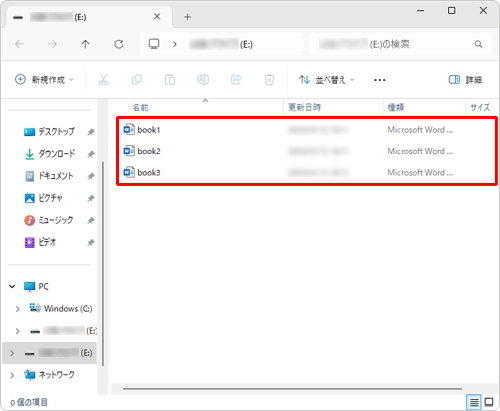Image resolution: width=500 pixels, height=411 pixels.
Task: Click the horizontal scrollbar in file list
Action: click(292, 389)
